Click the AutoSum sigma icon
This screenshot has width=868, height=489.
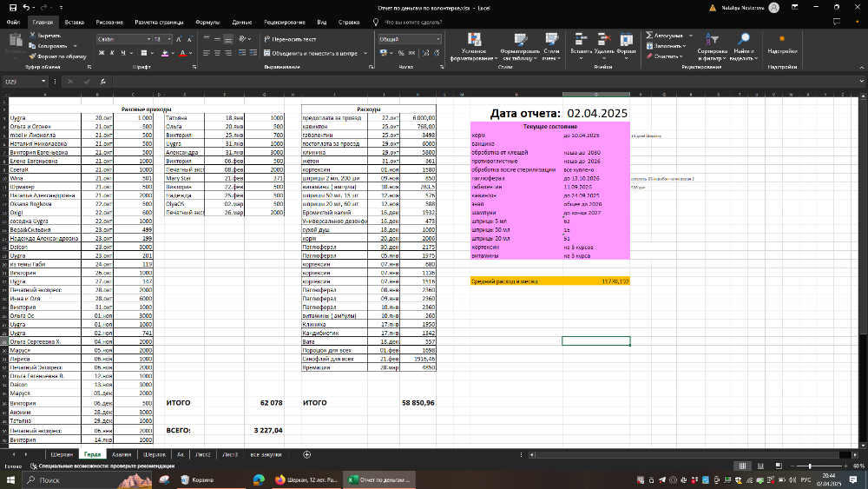pos(648,36)
